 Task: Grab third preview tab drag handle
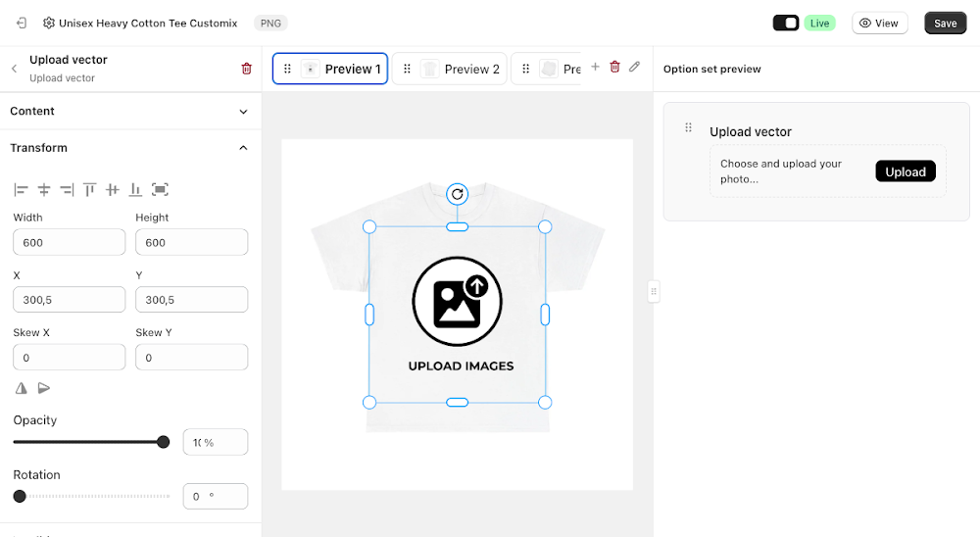coord(525,69)
